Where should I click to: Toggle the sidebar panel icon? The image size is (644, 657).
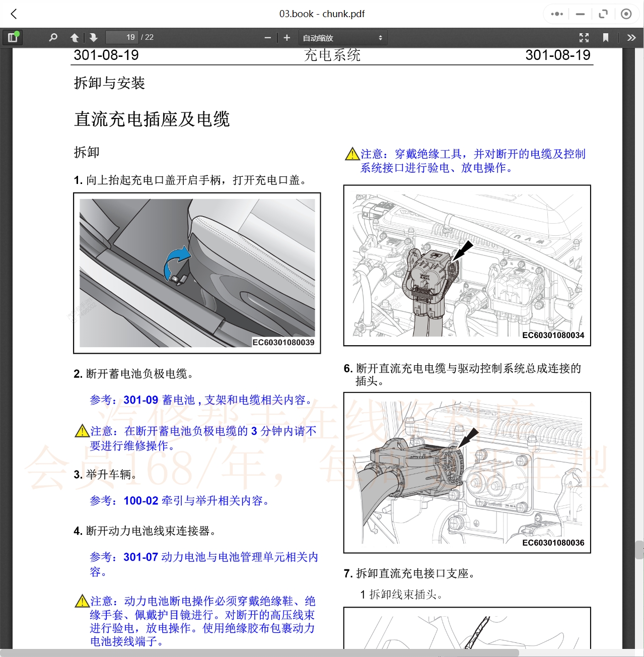13,37
